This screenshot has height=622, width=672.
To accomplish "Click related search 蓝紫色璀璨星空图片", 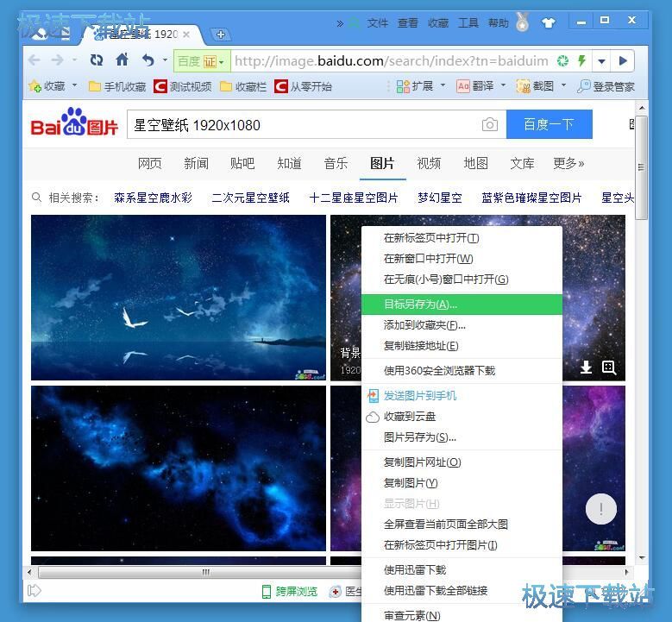I will point(531,198).
